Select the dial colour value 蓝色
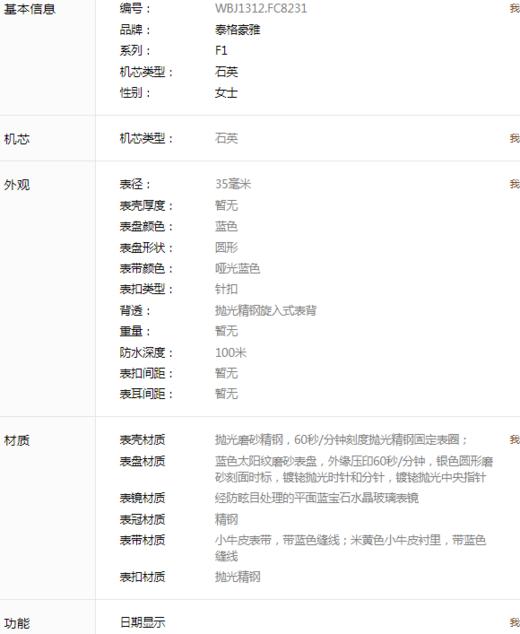The image size is (520, 634). coord(226,226)
